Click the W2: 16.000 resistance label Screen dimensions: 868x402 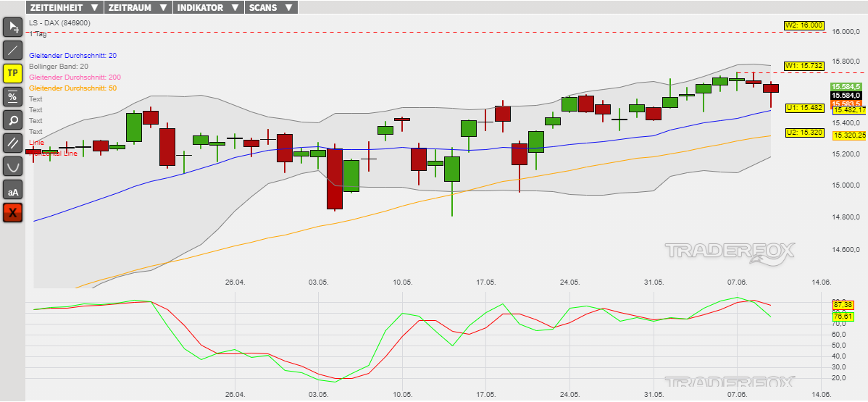(804, 25)
